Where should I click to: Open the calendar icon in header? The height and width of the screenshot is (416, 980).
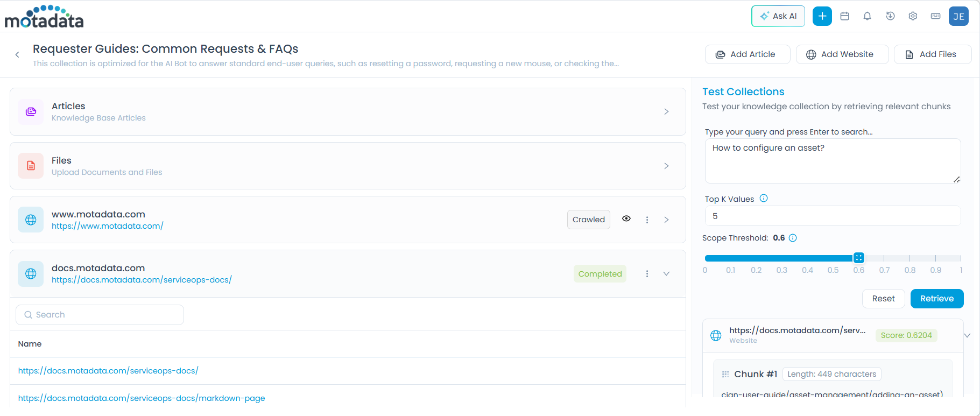(845, 16)
